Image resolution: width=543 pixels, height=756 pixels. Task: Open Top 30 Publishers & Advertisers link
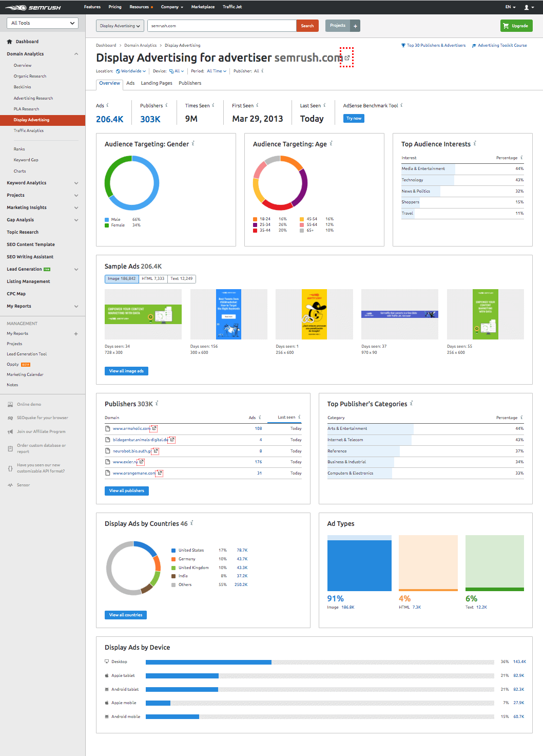point(433,46)
